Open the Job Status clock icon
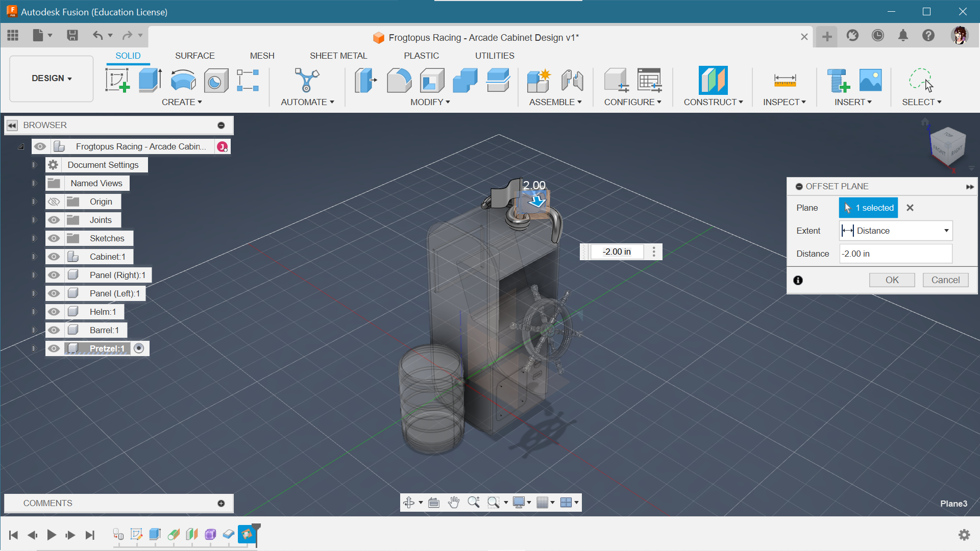This screenshot has height=551, width=980. coord(877,35)
